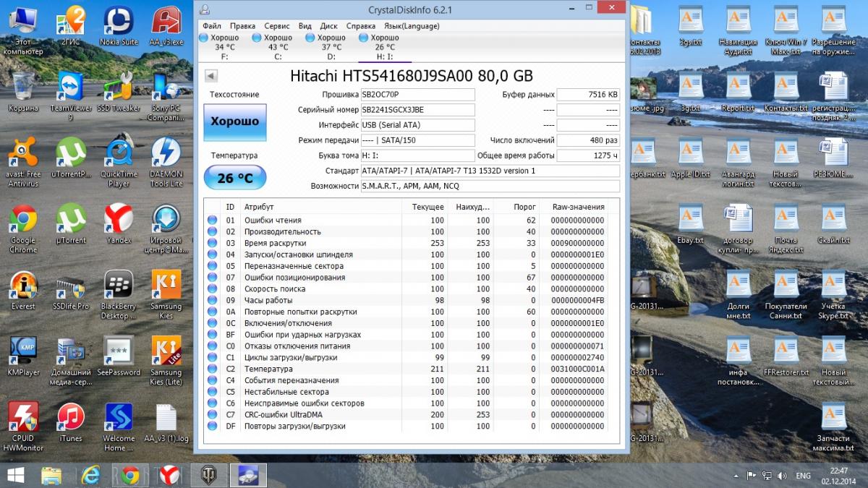Select the KMPlayer desktop icon
The width and height of the screenshot is (868, 488).
tap(23, 356)
